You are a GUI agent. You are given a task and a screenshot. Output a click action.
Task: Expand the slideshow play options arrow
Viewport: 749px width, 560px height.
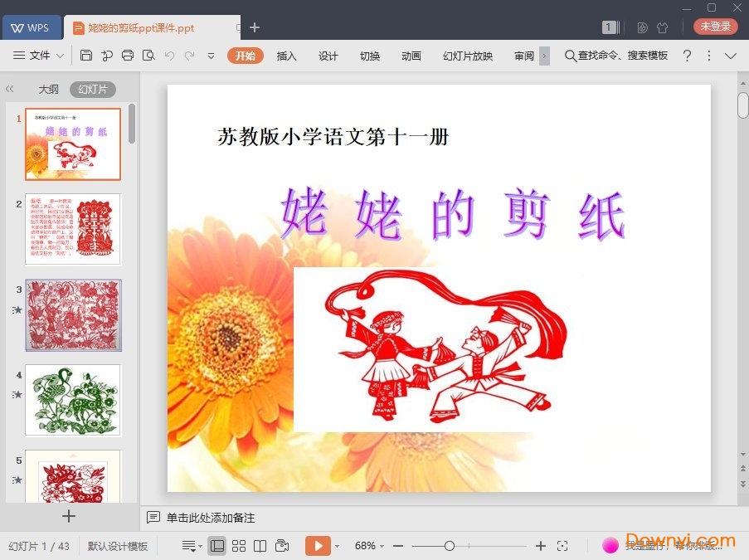[335, 546]
